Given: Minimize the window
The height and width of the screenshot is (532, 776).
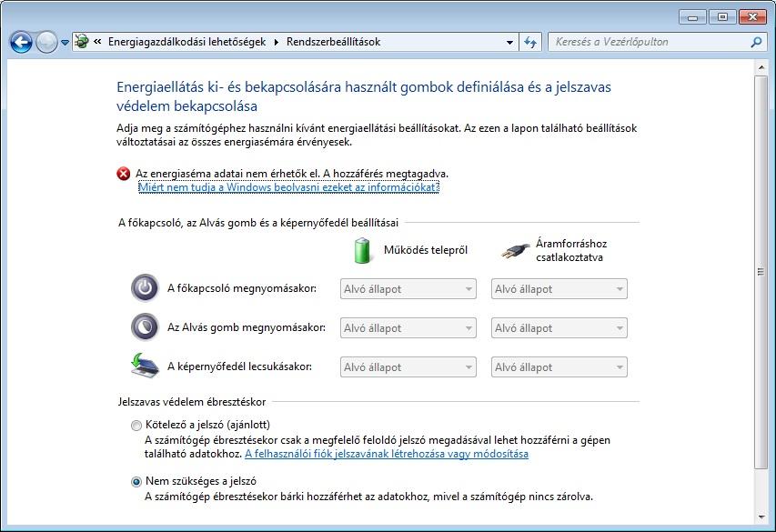Looking at the screenshot, I should [693, 17].
